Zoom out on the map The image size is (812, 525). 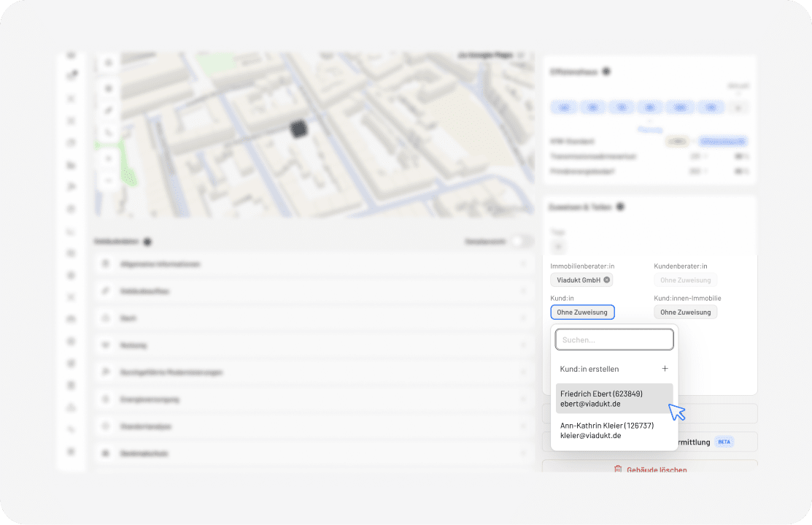(x=109, y=180)
